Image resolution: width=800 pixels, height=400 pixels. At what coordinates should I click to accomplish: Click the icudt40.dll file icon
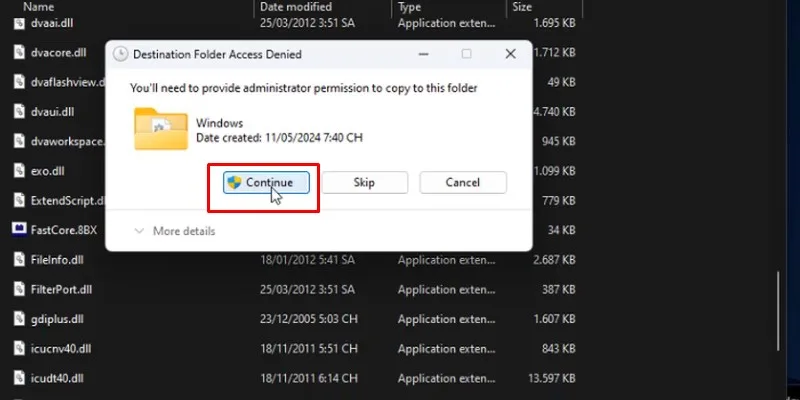tap(20, 378)
